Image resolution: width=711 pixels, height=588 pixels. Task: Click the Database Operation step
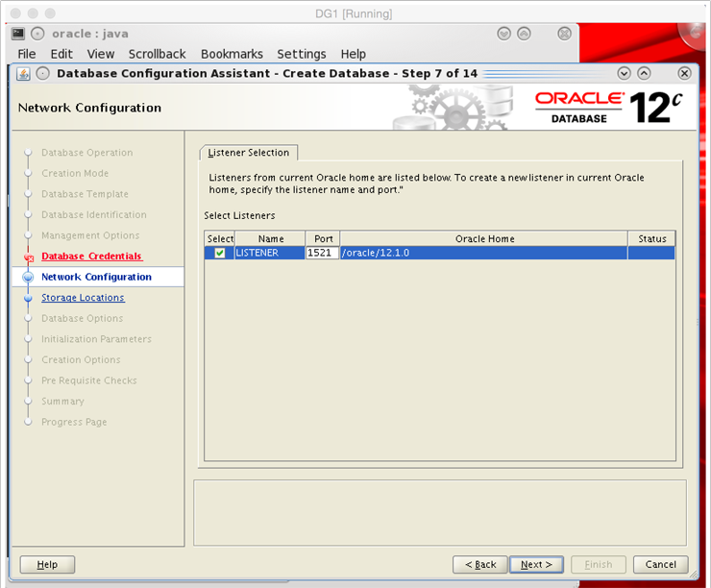[87, 153]
